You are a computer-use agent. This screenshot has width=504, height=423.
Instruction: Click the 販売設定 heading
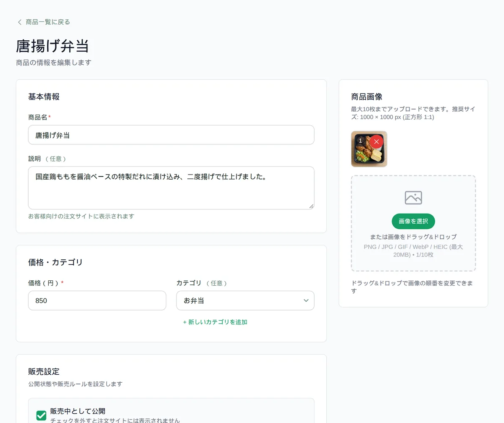[44, 371]
